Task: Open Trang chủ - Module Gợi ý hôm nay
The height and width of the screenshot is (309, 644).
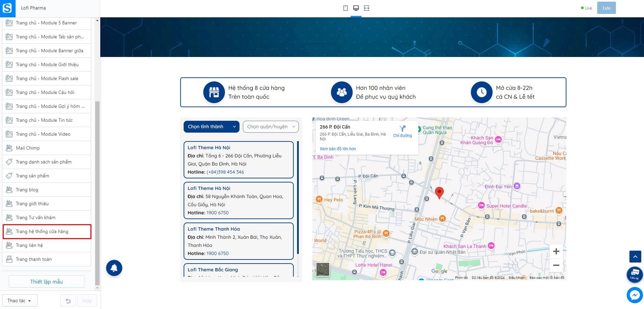Action: (x=47, y=106)
